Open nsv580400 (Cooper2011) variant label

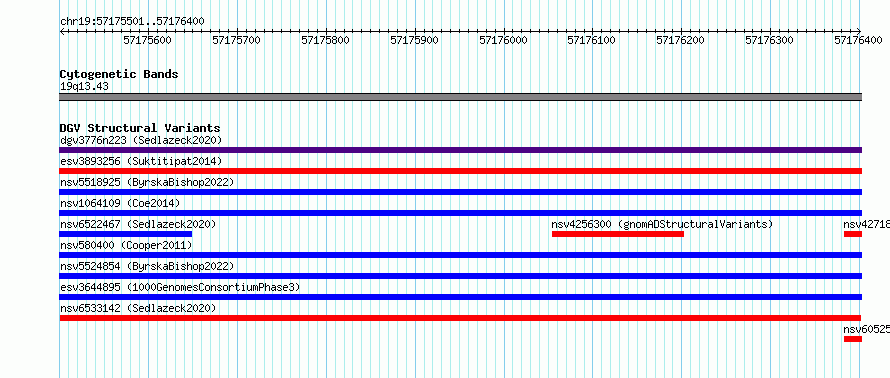[x=126, y=245]
